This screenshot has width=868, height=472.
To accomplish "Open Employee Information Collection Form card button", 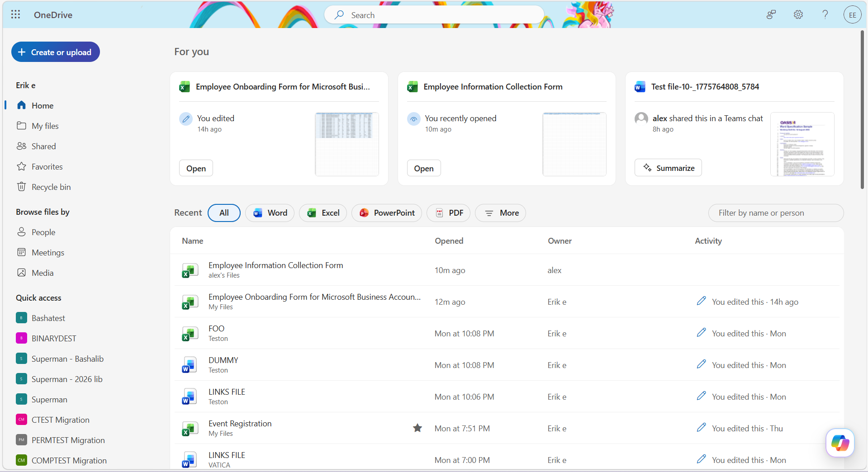I will click(x=424, y=168).
